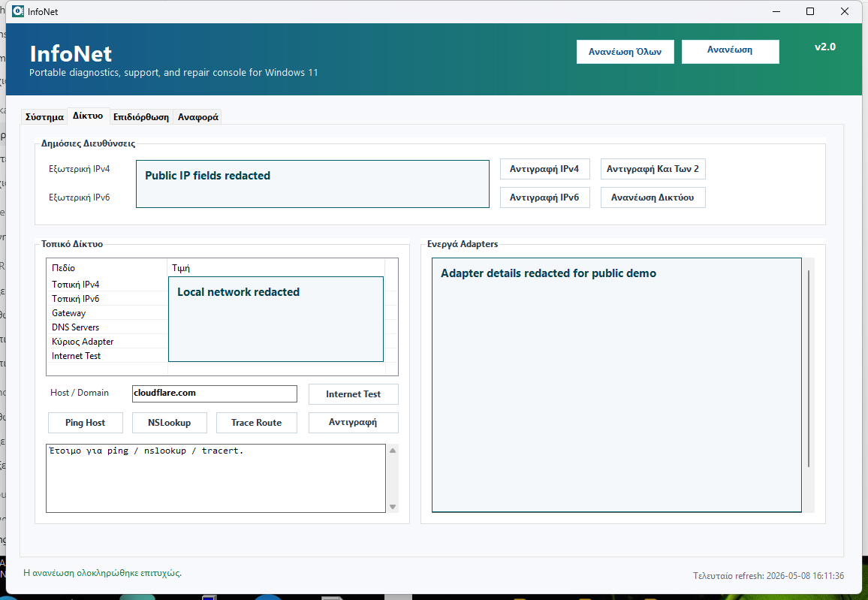Screen dimensions: 868x600
Task: Click the Ανανέωση Όλων button
Action: pyautogui.click(x=625, y=52)
